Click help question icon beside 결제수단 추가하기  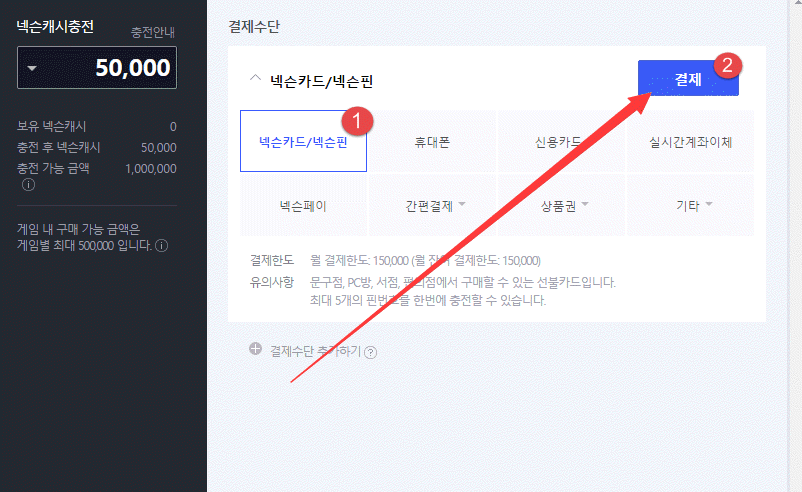371,352
